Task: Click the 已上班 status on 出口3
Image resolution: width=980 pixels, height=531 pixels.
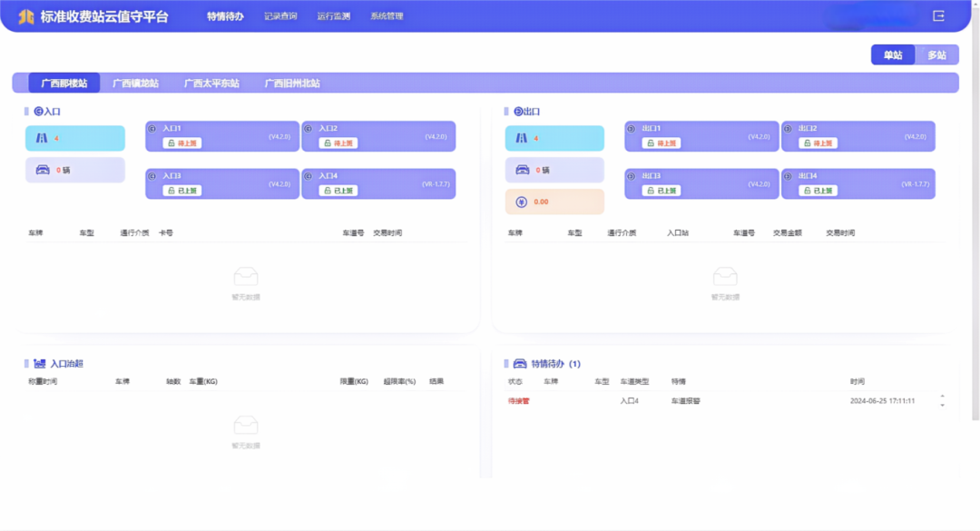Action: coord(661,191)
